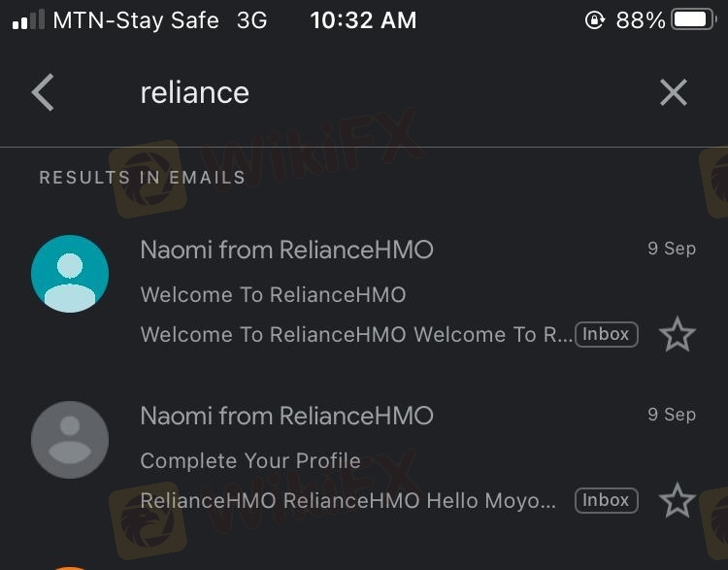This screenshot has height=570, width=728.
Task: Tap the 9 Sep date on the first email
Action: 672,249
